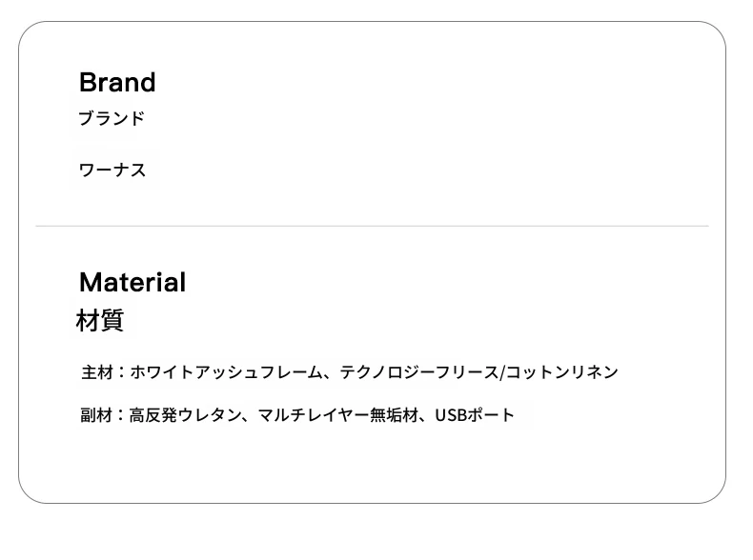The height and width of the screenshot is (560, 753).
Task: Click the マルチレイヤー無垢材 text
Action: [x=338, y=414]
